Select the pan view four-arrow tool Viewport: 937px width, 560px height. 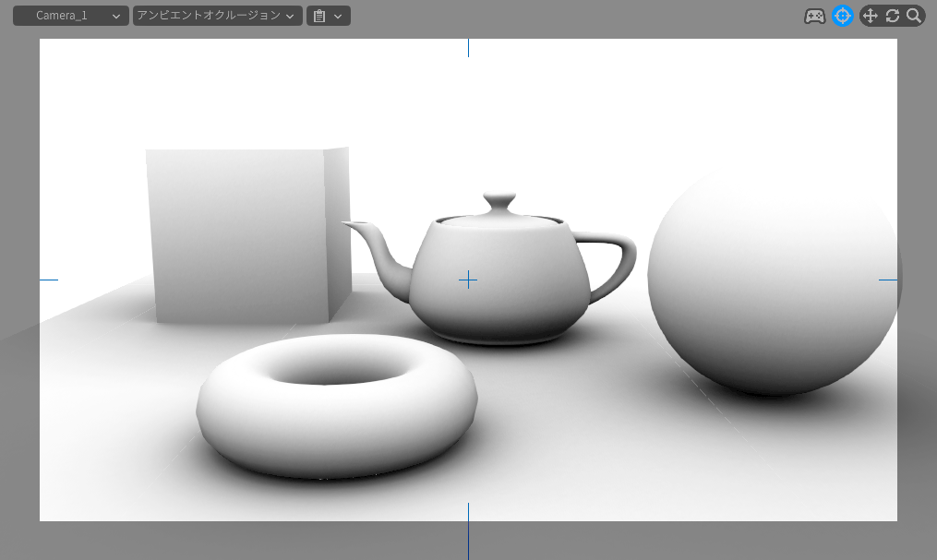click(870, 16)
